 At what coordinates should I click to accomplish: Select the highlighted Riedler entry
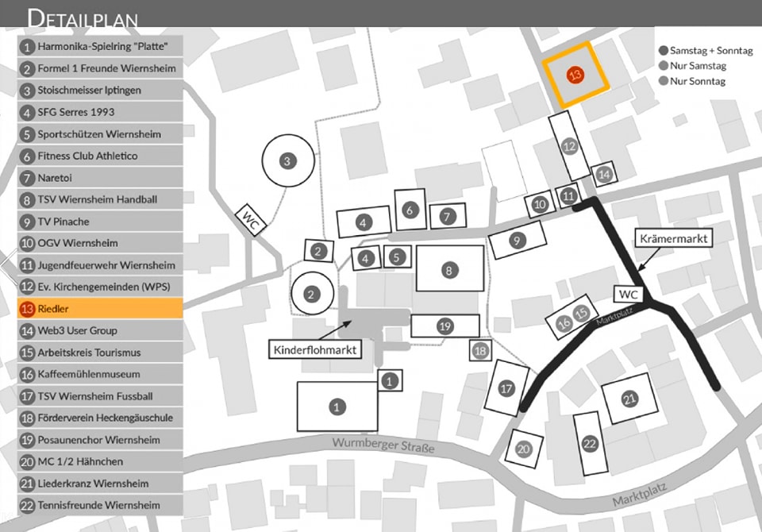tap(98, 309)
